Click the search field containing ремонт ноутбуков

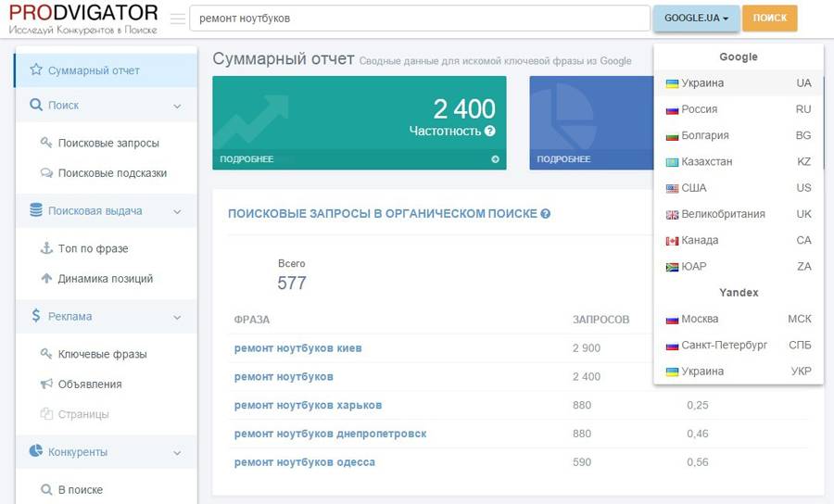coord(420,19)
